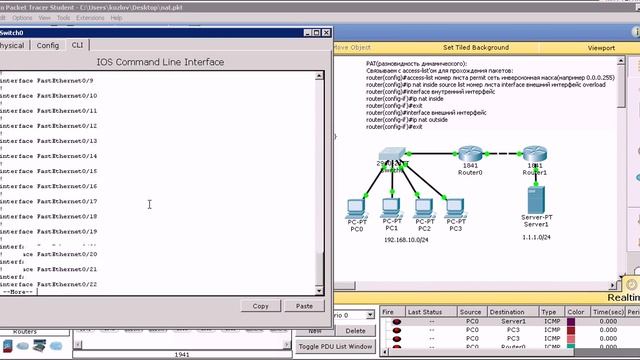This screenshot has width=640, height=360.
Task: Switch to the Physical tab in Switch0 window
Action: (13, 45)
